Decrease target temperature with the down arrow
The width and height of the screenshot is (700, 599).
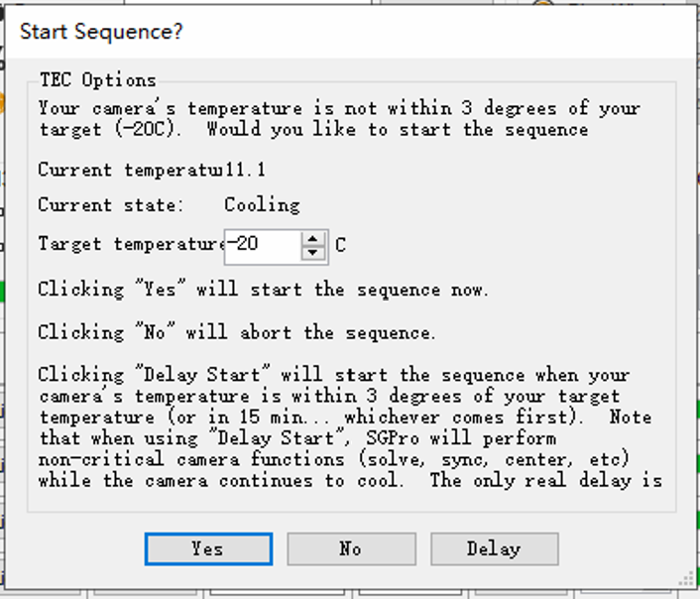[313, 253]
